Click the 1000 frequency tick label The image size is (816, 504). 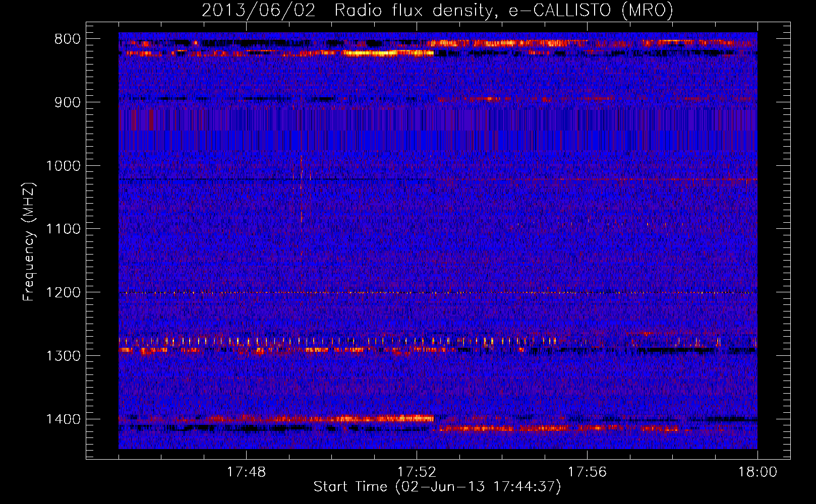[63, 166]
